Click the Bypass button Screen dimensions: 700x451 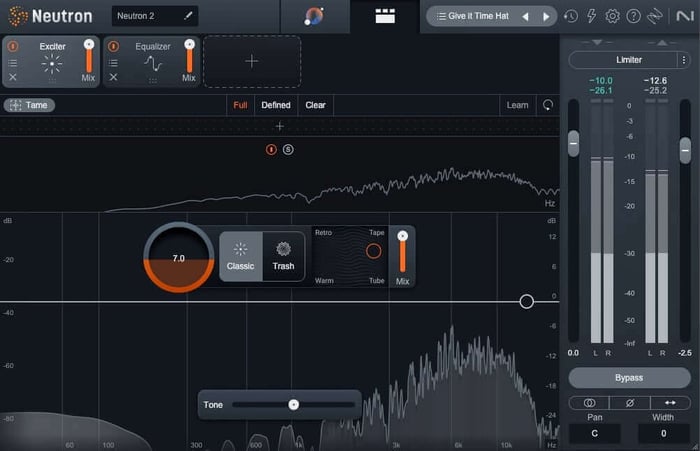coord(629,378)
